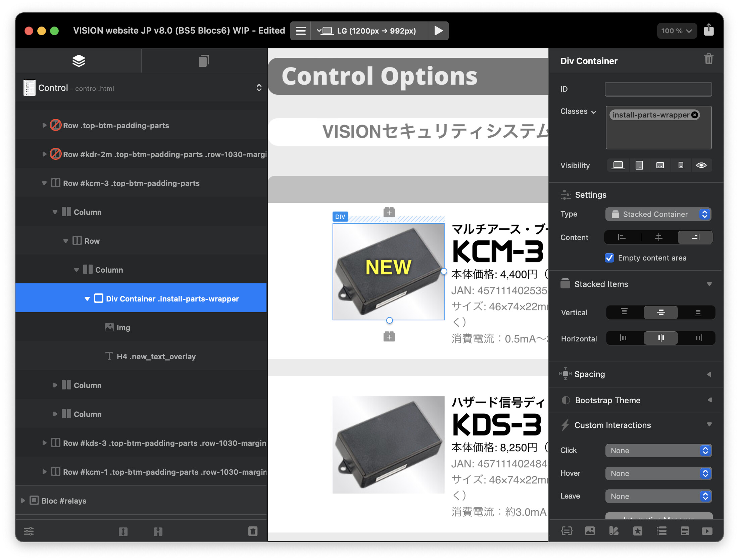Remove the install-parts-wrapper class tag
Image resolution: width=739 pixels, height=560 pixels.
[695, 115]
